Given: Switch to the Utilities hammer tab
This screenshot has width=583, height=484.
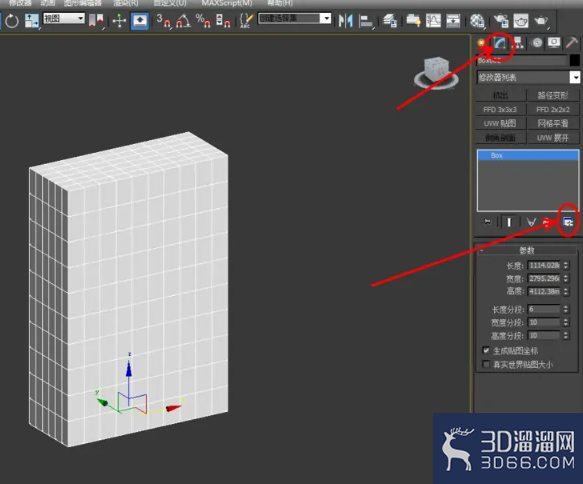Looking at the screenshot, I should click(x=572, y=43).
